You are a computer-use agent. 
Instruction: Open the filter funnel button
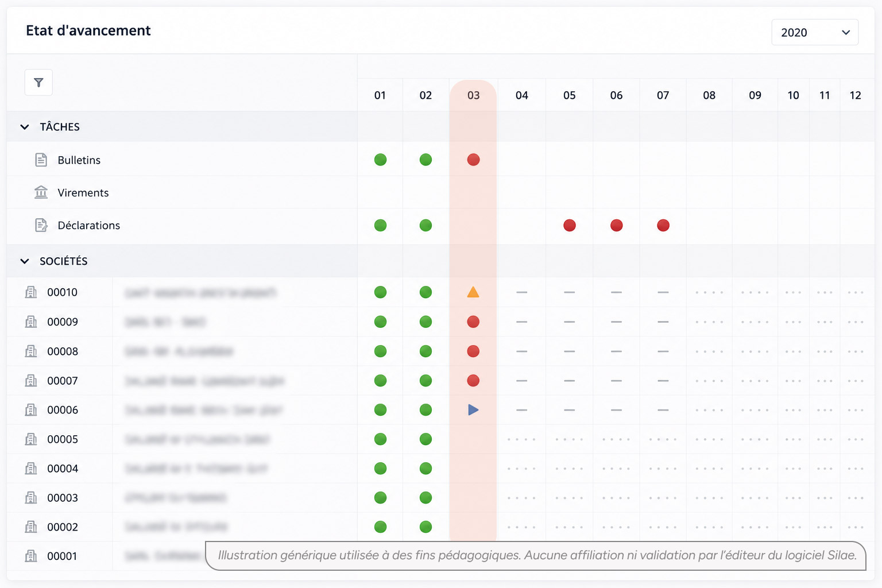(x=38, y=83)
